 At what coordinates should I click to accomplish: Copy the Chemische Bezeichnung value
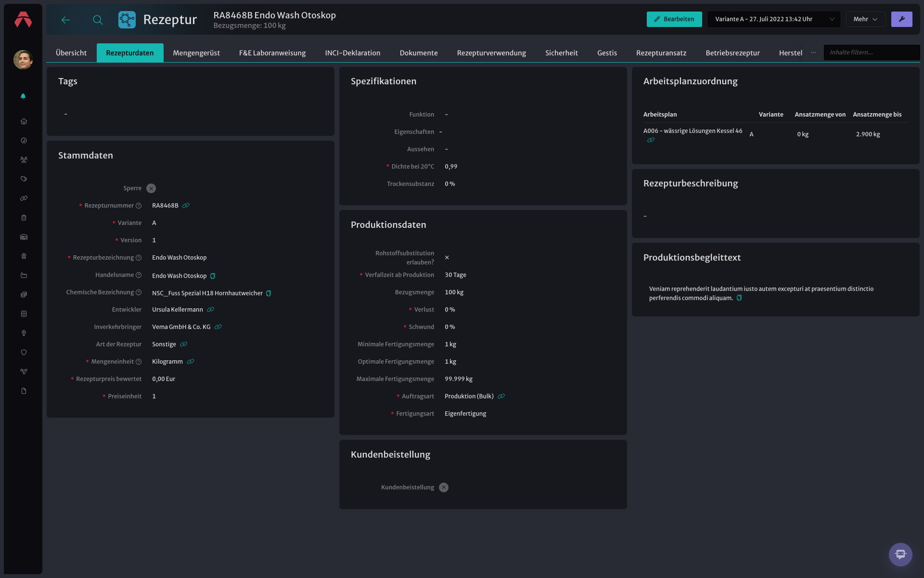coord(269,293)
